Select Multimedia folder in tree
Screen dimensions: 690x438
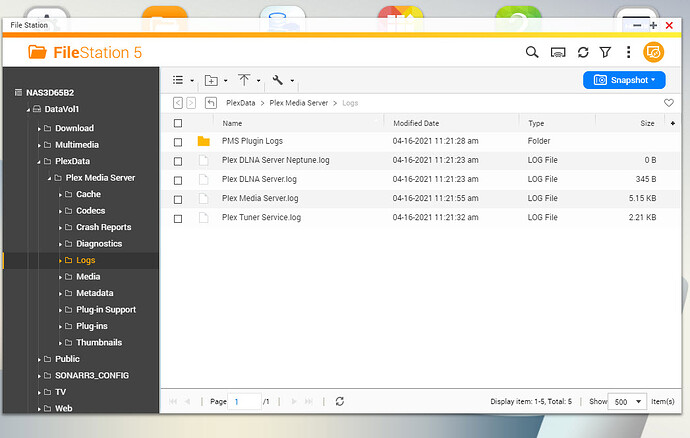tap(77, 145)
